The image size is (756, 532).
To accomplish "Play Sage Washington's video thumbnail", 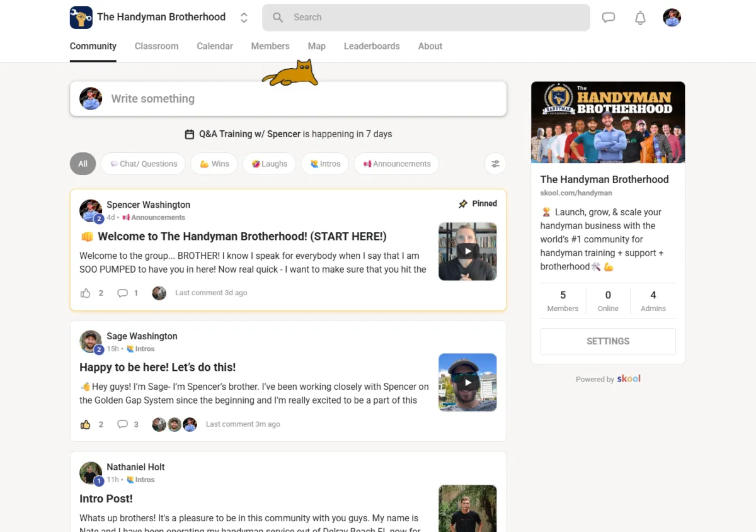I will (x=467, y=382).
